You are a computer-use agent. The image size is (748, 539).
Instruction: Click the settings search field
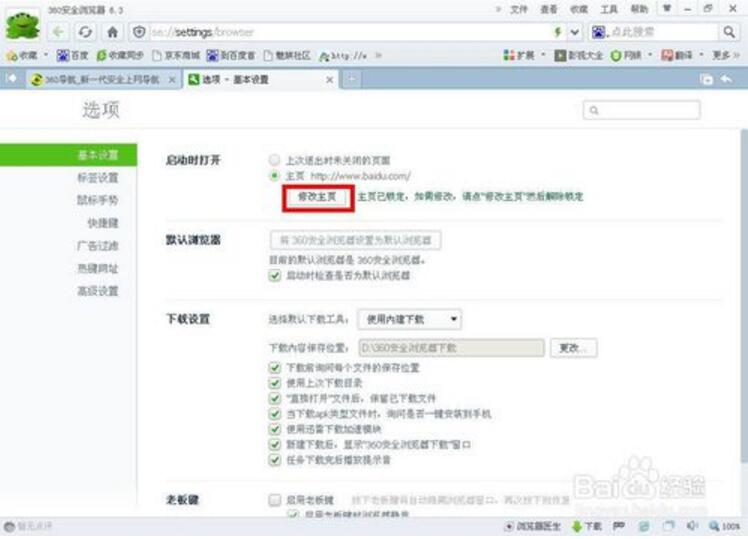click(642, 110)
